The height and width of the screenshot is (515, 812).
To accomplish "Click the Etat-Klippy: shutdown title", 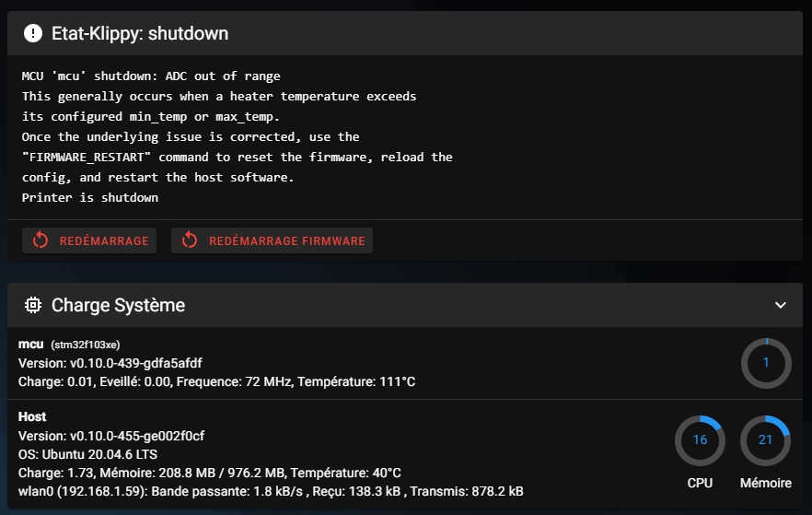I will point(140,34).
